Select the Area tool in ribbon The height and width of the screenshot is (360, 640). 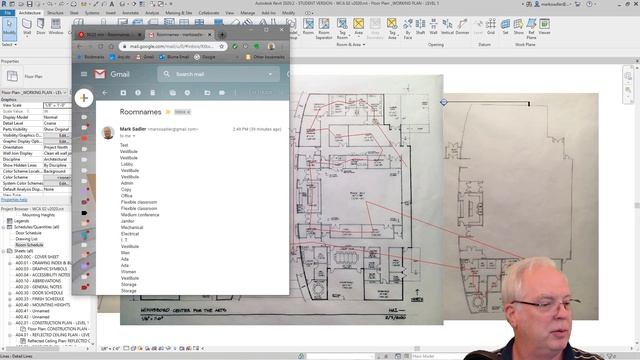(x=358, y=27)
